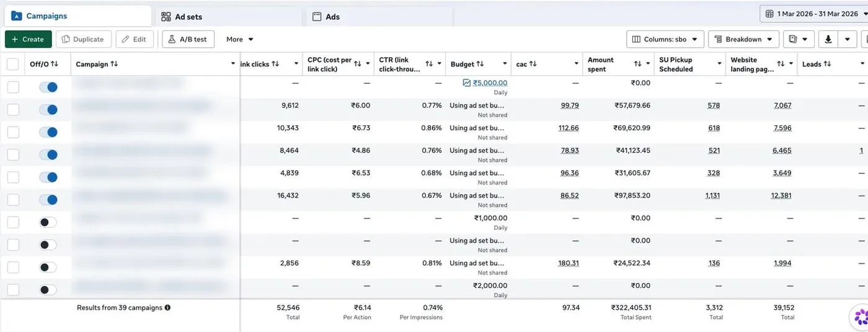Switch to the Ad sets tab
The height and width of the screenshot is (332, 868).
point(228,17)
